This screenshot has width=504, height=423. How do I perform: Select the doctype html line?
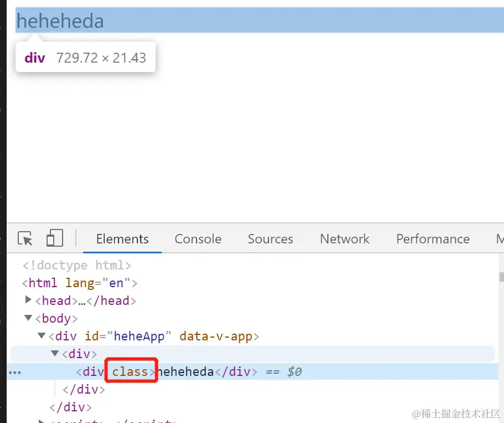point(77,266)
